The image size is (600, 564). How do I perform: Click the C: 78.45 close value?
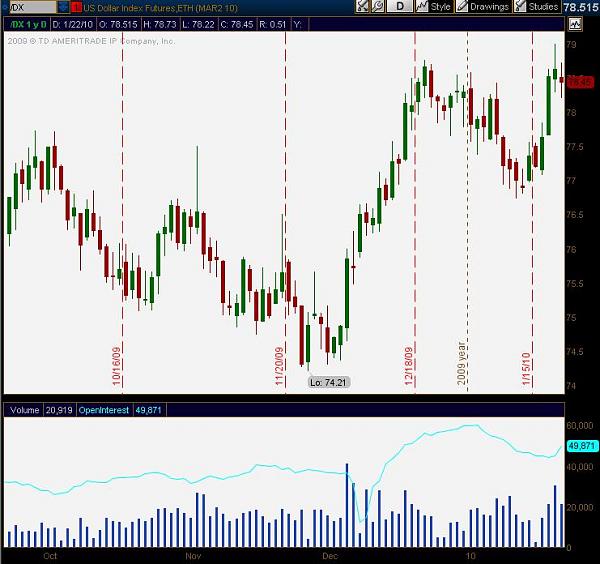click(x=236, y=25)
